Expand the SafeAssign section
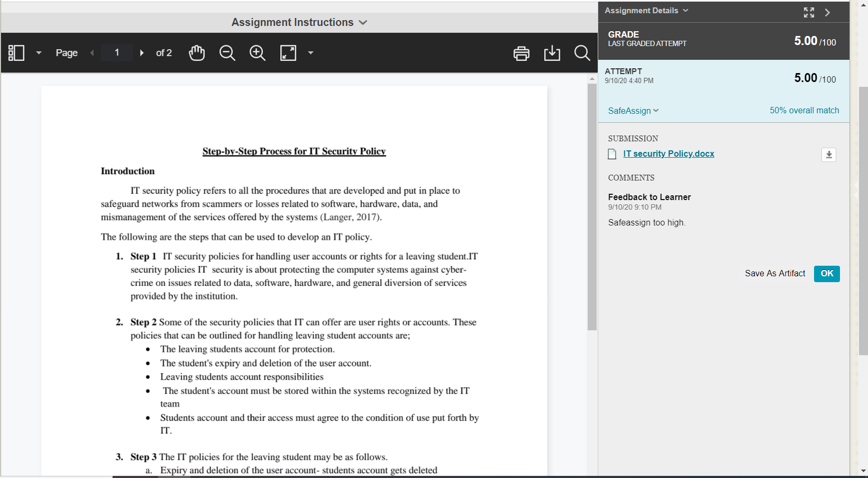 pos(633,111)
